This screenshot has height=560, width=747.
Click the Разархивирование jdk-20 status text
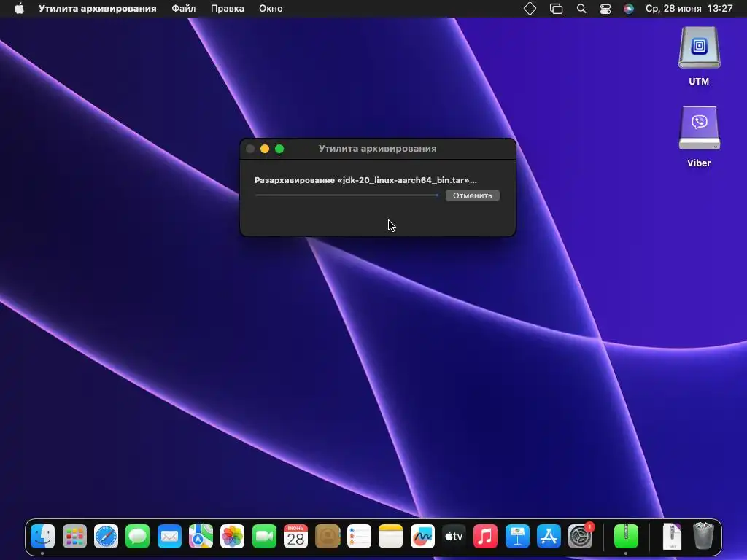pyautogui.click(x=365, y=180)
